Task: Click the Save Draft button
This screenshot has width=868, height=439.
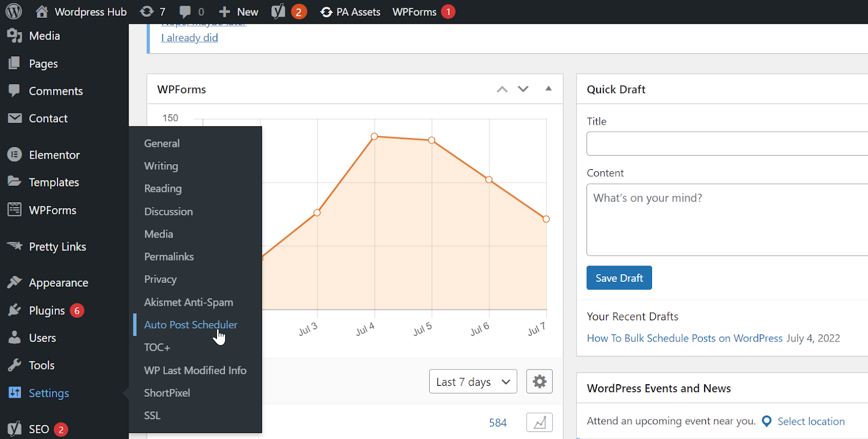Action: 619,278
